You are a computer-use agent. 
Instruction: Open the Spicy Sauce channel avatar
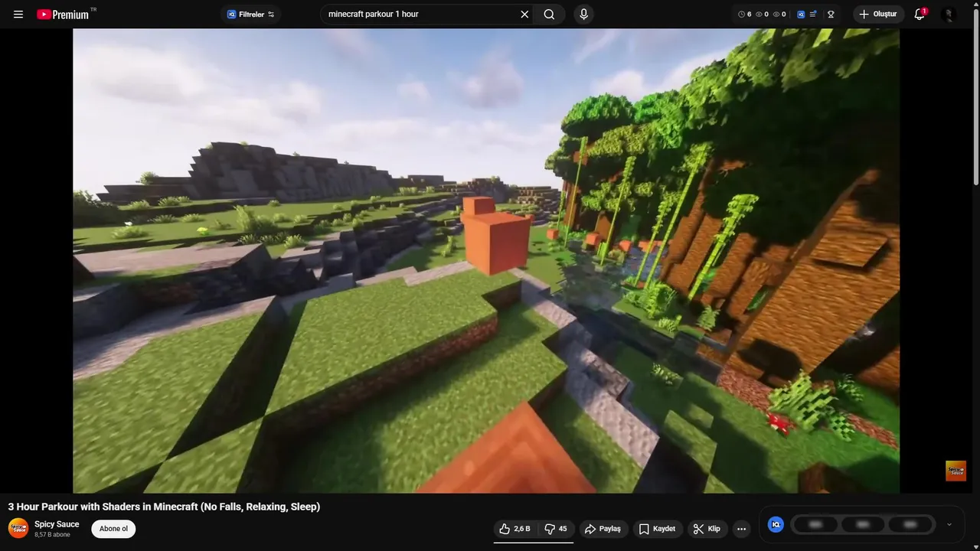click(18, 528)
